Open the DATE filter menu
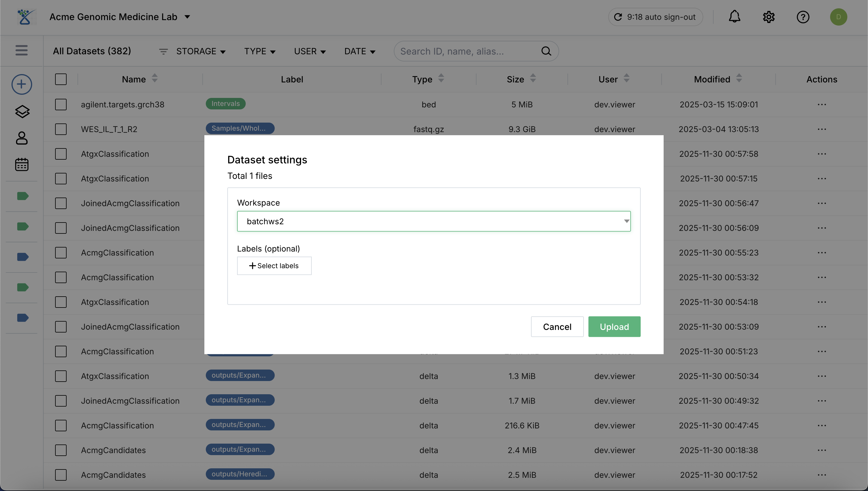This screenshot has width=868, height=491. tap(359, 51)
